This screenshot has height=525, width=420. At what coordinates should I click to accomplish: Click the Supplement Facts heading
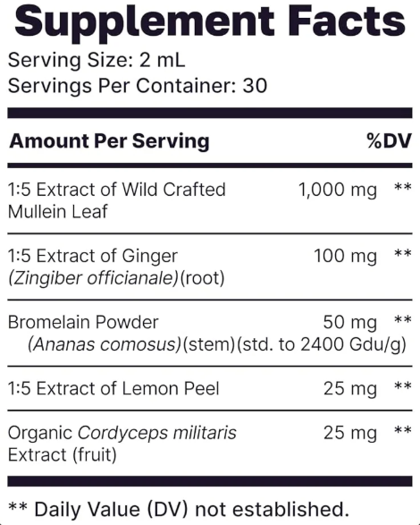[x=210, y=22]
